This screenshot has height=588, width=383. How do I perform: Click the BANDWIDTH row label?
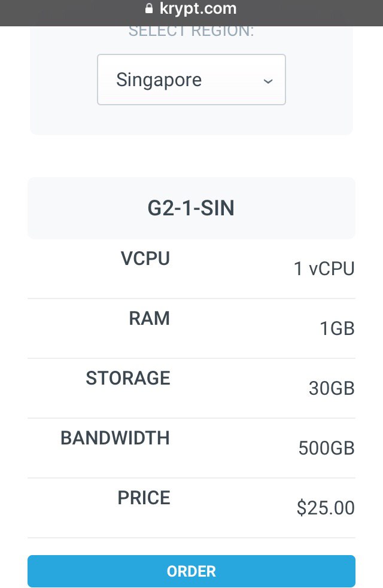tap(115, 438)
